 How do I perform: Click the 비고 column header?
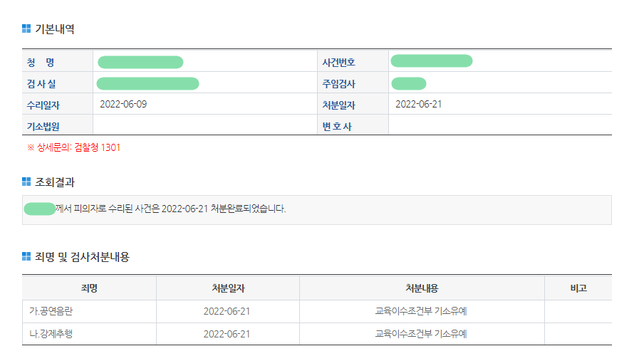point(578,288)
